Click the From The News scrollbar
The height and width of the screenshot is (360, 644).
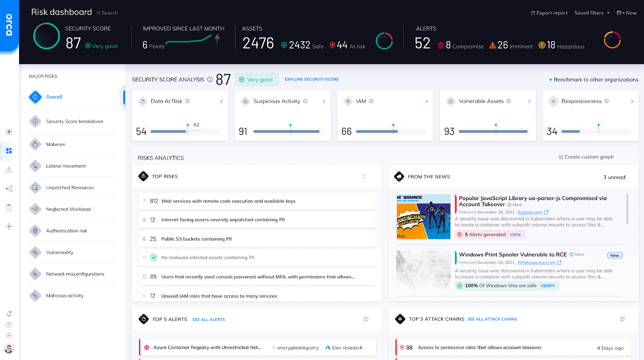tap(627, 209)
